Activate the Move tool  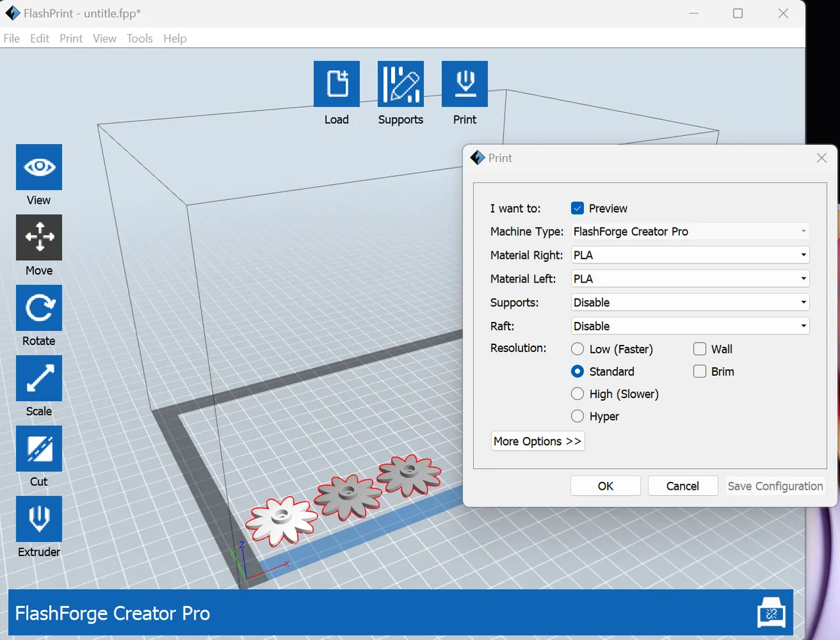(39, 237)
